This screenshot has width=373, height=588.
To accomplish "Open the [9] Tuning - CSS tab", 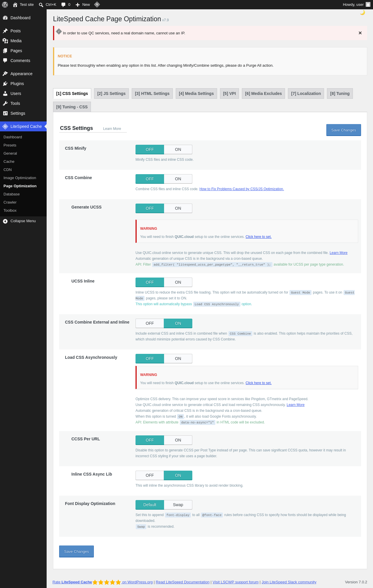I will [72, 107].
